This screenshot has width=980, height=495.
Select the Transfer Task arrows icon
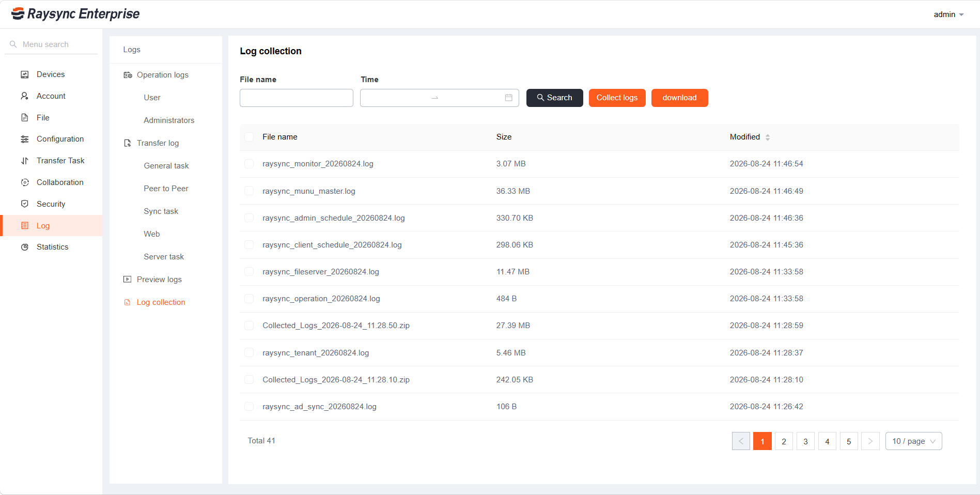tap(24, 161)
